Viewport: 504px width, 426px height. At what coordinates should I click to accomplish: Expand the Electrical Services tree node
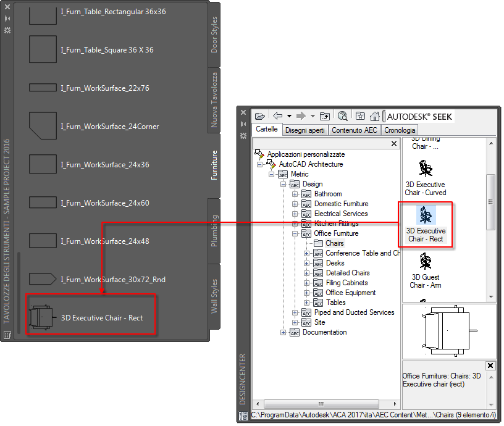point(295,214)
